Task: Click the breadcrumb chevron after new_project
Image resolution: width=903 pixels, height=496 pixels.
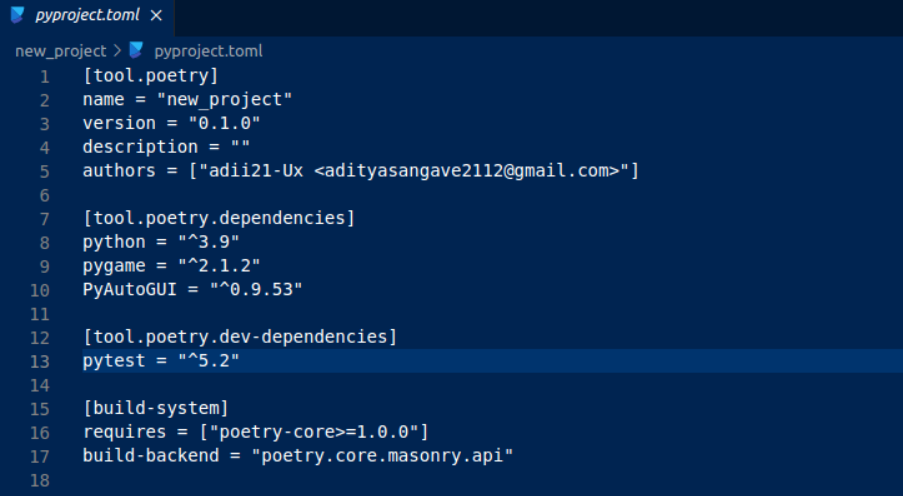Action: (x=117, y=51)
